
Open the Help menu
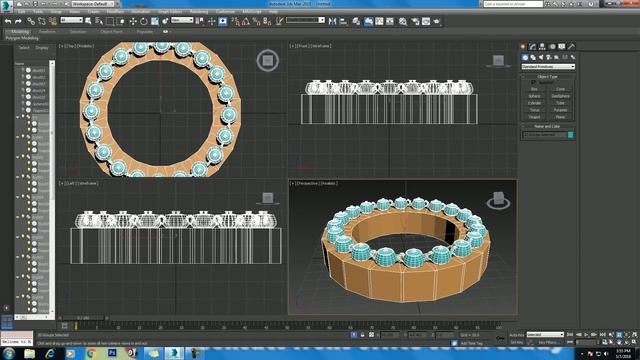(x=273, y=12)
